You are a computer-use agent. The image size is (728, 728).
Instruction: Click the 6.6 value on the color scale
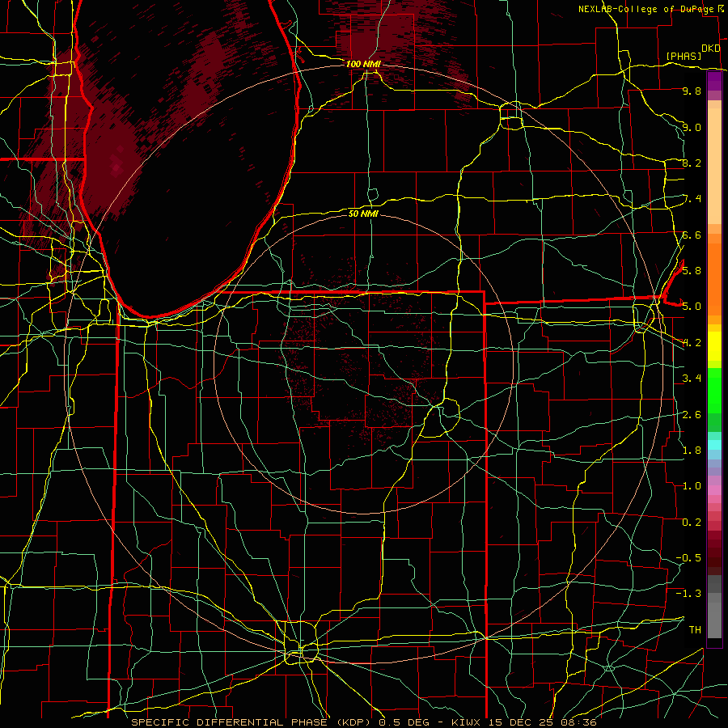pyautogui.click(x=692, y=235)
